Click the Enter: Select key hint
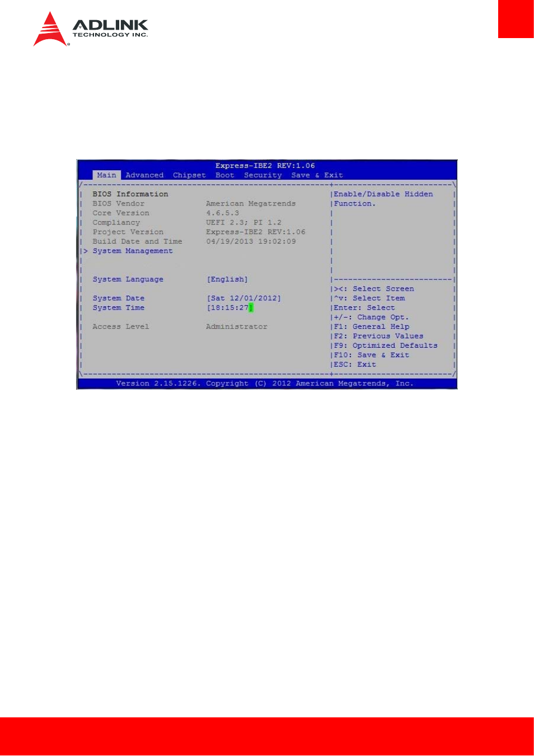The image size is (534, 756). (364, 308)
